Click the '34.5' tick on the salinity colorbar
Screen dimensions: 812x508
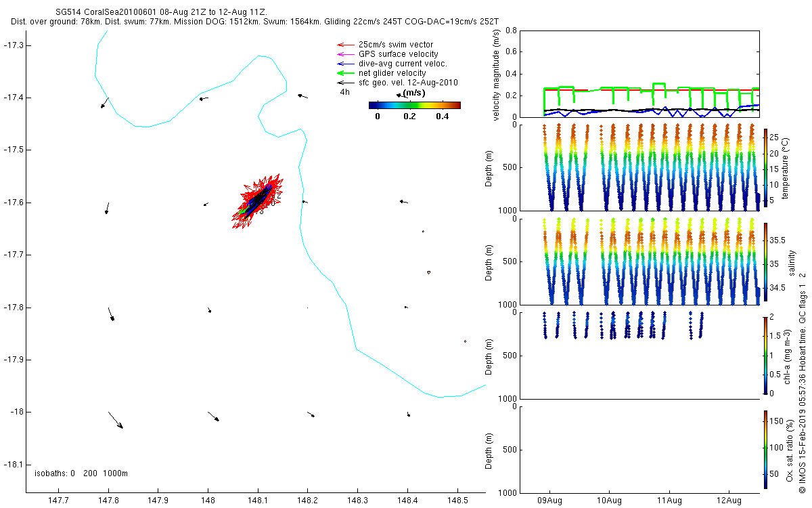(778, 288)
